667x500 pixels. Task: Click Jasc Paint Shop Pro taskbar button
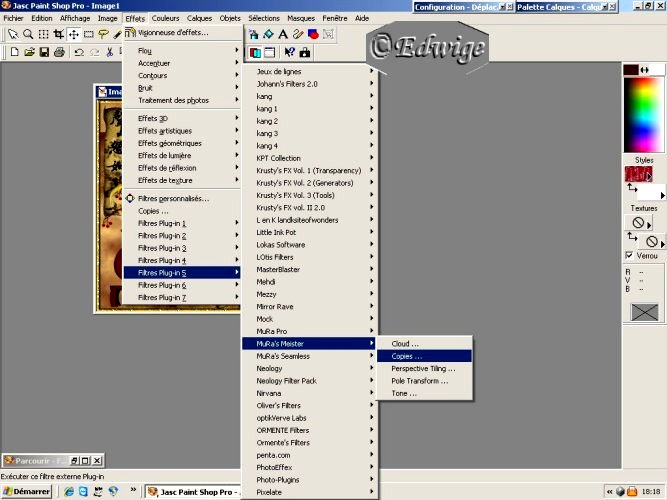pyautogui.click(x=193, y=492)
